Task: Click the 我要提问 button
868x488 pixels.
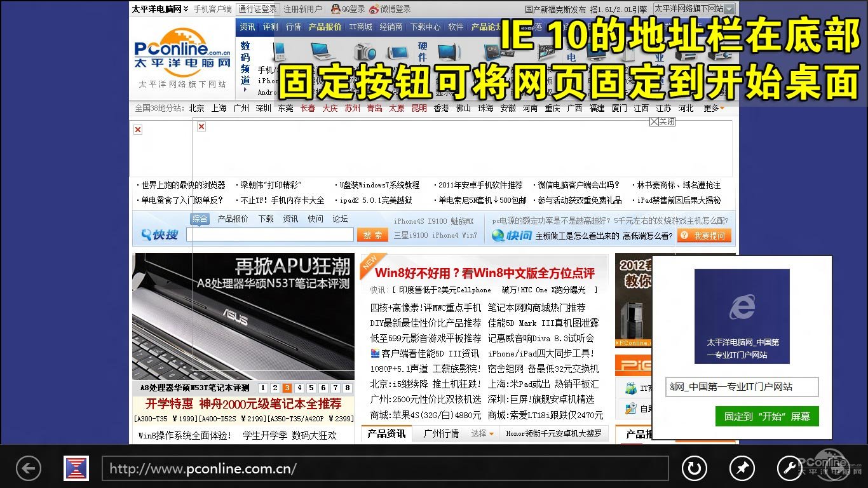Action: click(704, 236)
